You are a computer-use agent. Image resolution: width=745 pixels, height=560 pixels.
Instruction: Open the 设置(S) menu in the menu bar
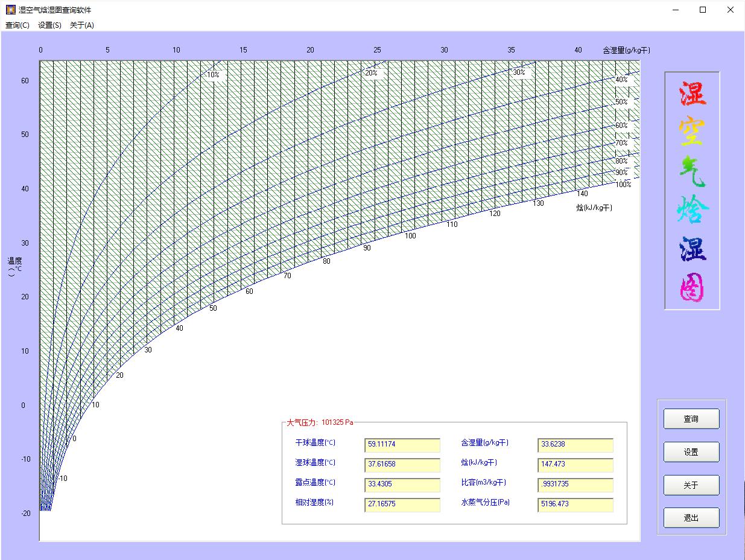(49, 25)
